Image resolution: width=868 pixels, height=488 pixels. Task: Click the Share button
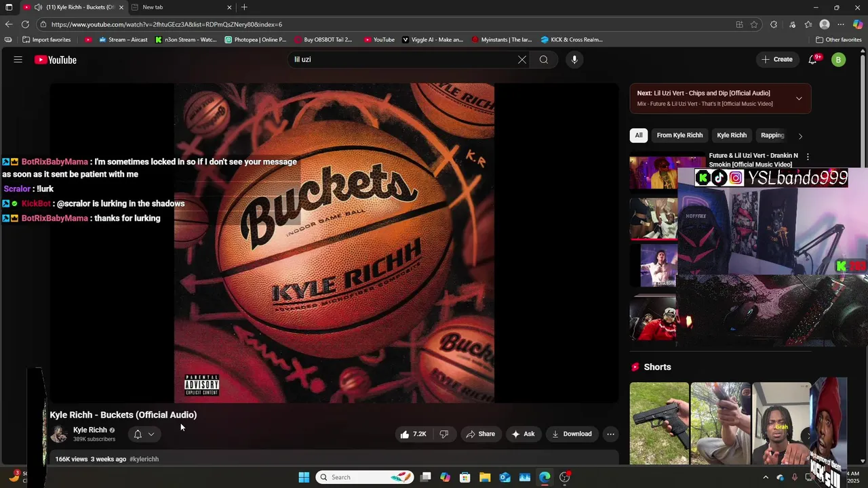click(x=480, y=434)
